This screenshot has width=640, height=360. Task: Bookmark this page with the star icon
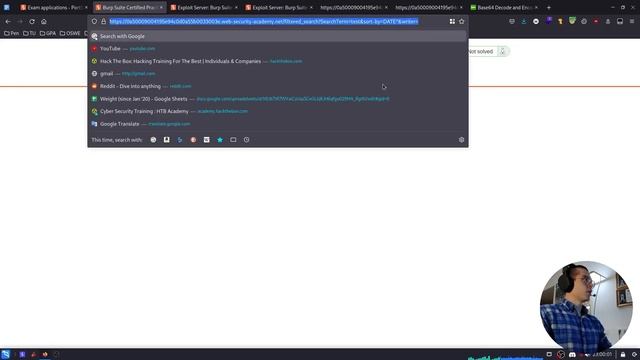462,21
